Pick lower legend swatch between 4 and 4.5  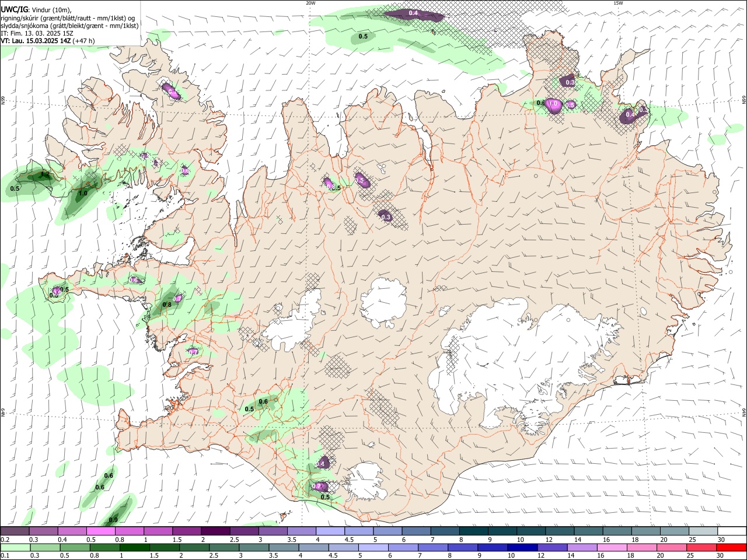313,547
